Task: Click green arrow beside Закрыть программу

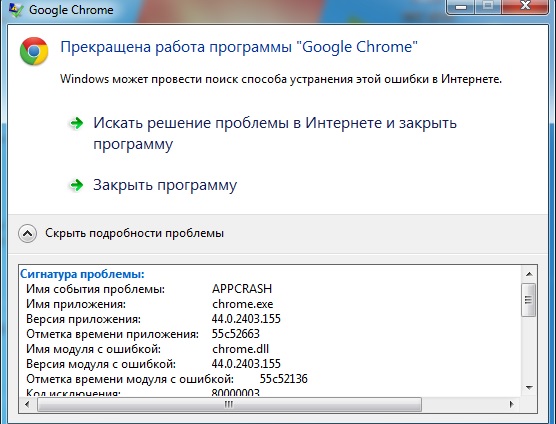Action: [76, 185]
